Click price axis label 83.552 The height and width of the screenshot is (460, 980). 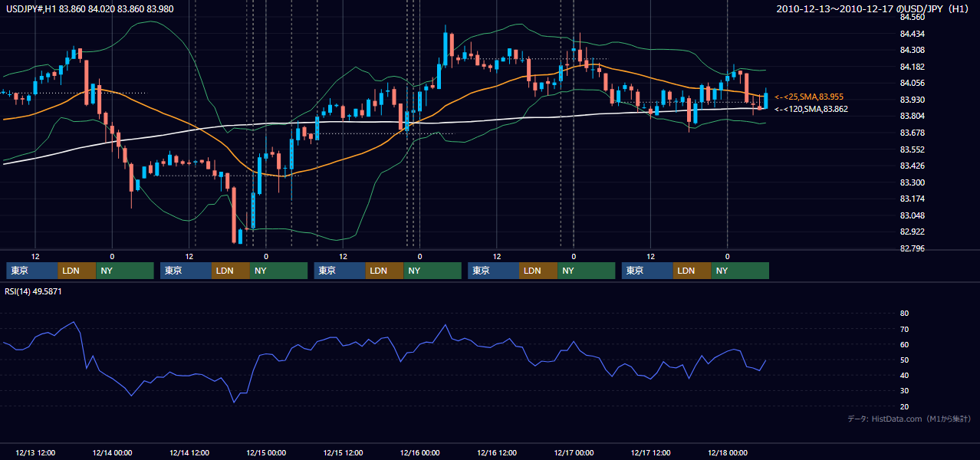coord(913,149)
